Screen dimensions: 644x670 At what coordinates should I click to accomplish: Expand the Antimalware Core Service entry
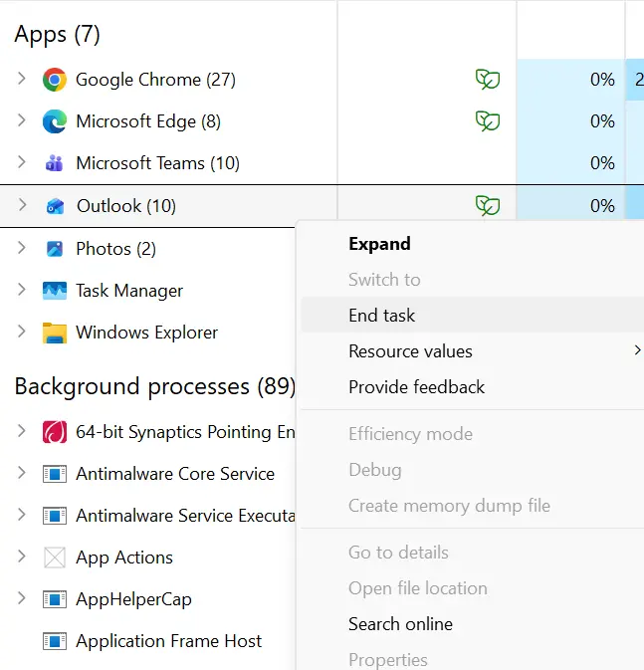[x=22, y=474]
